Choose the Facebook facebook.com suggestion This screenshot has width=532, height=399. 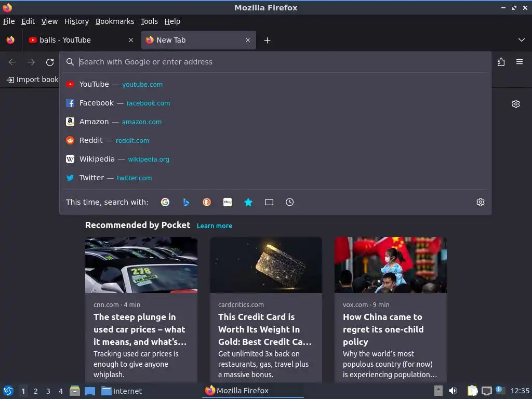pyautogui.click(x=275, y=103)
